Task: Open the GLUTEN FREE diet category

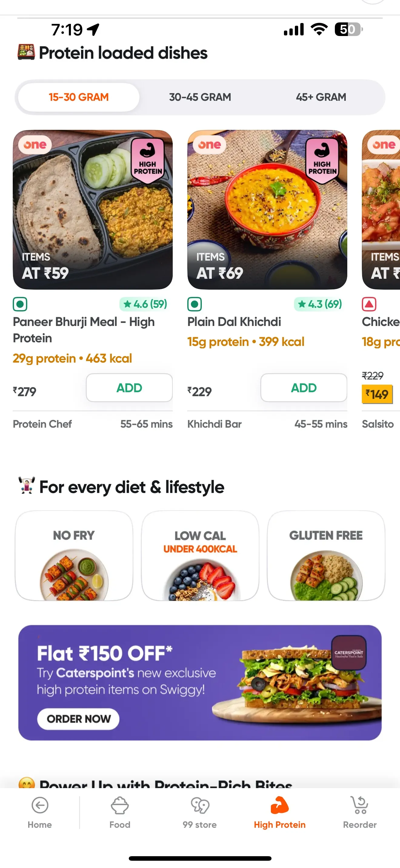Action: point(326,556)
